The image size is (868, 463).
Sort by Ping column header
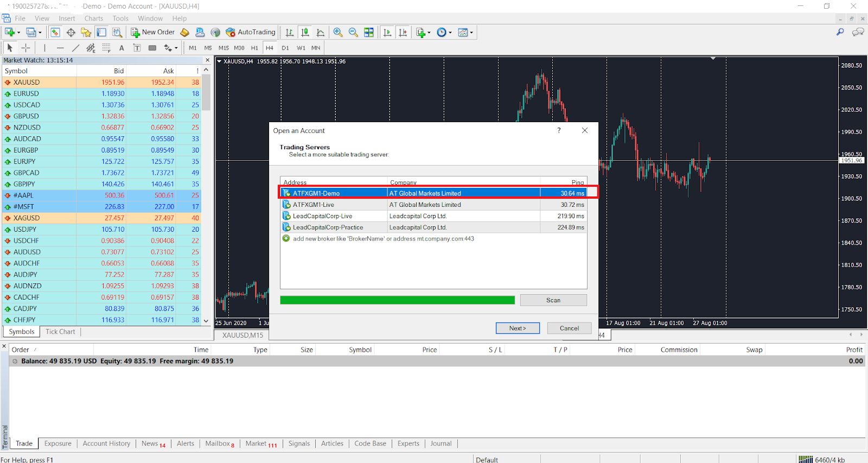564,182
